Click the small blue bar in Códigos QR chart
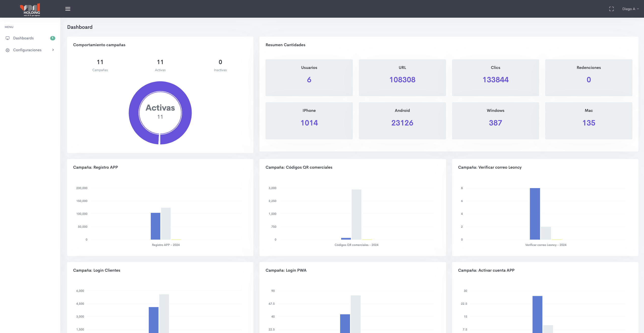The width and height of the screenshot is (644, 333). (346, 239)
